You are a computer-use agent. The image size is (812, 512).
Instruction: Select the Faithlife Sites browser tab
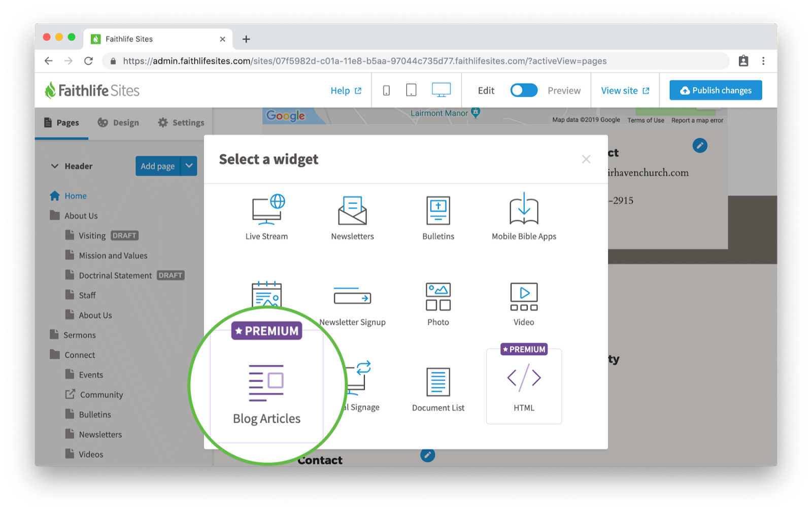[x=158, y=39]
